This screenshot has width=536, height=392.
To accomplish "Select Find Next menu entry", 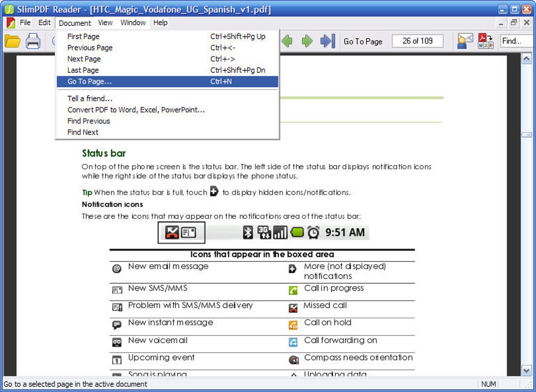I will click(168, 132).
